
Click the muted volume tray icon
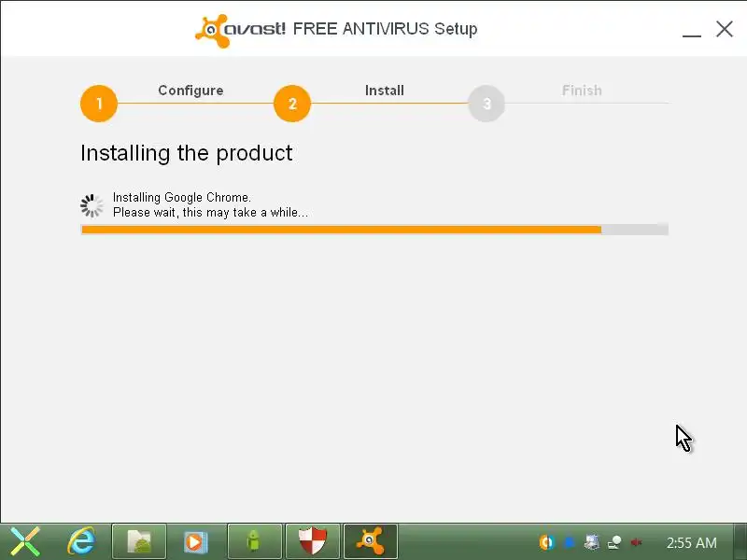(x=637, y=542)
